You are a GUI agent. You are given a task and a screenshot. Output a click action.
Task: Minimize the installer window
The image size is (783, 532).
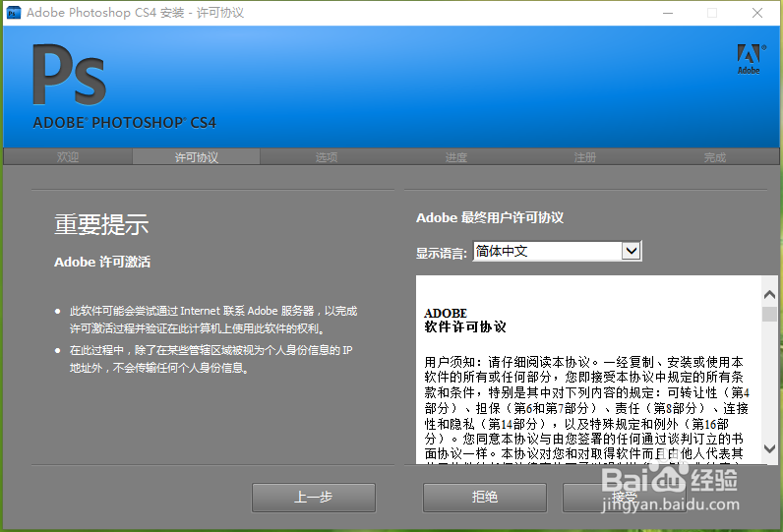(x=668, y=13)
